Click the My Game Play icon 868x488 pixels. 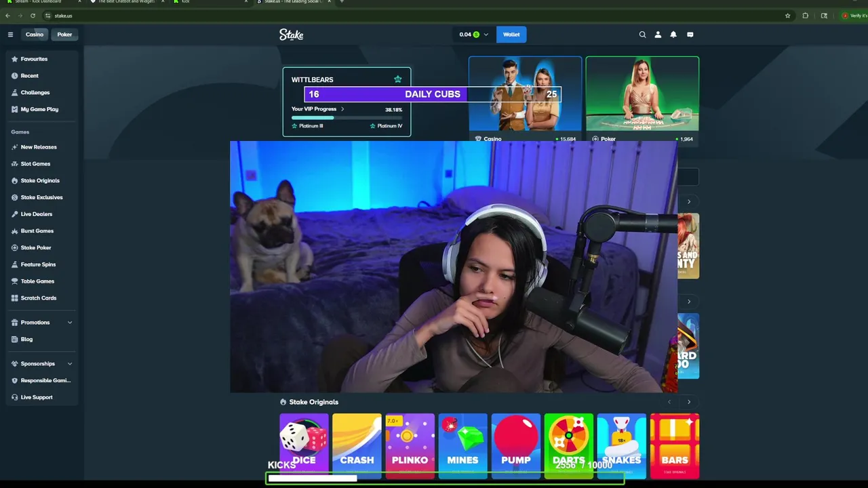click(x=15, y=109)
